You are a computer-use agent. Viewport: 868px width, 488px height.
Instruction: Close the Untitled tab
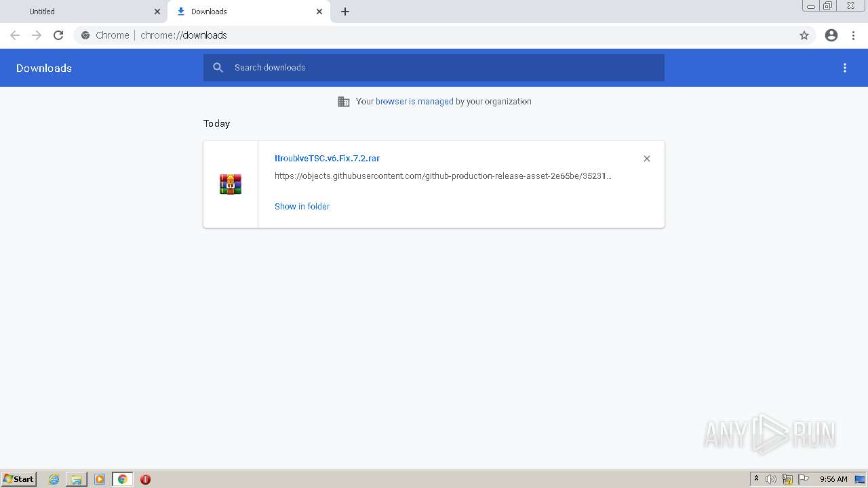(157, 12)
